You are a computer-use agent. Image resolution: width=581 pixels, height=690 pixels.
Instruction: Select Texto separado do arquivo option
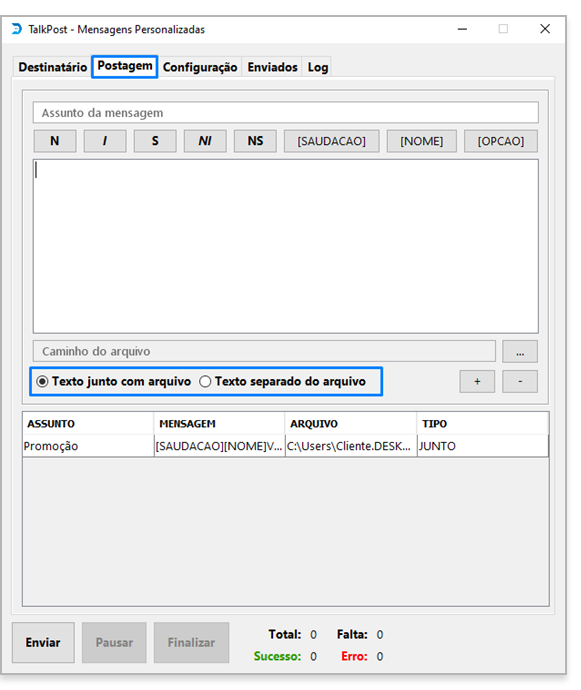click(282, 381)
